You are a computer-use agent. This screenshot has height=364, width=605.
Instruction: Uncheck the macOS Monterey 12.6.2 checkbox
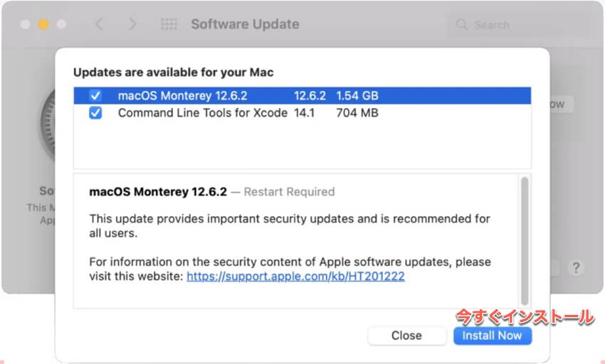click(x=95, y=96)
